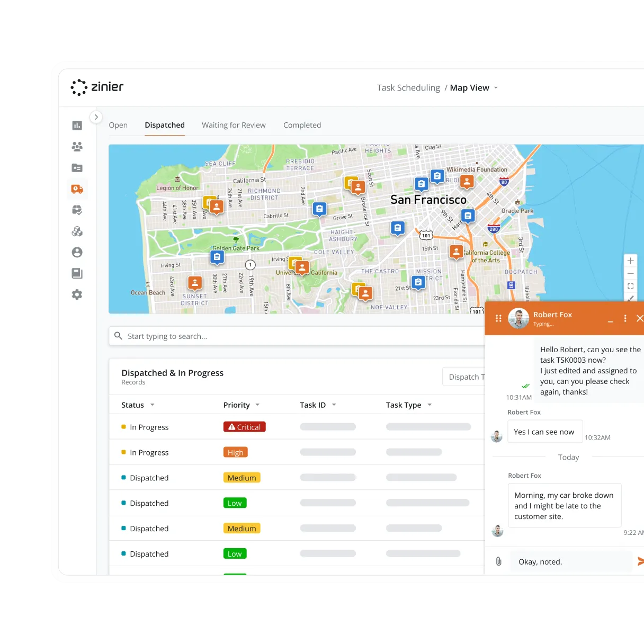The height and width of the screenshot is (644, 644).
Task: Click the orange technician marker near Legion of Honor
Action: coord(216,207)
